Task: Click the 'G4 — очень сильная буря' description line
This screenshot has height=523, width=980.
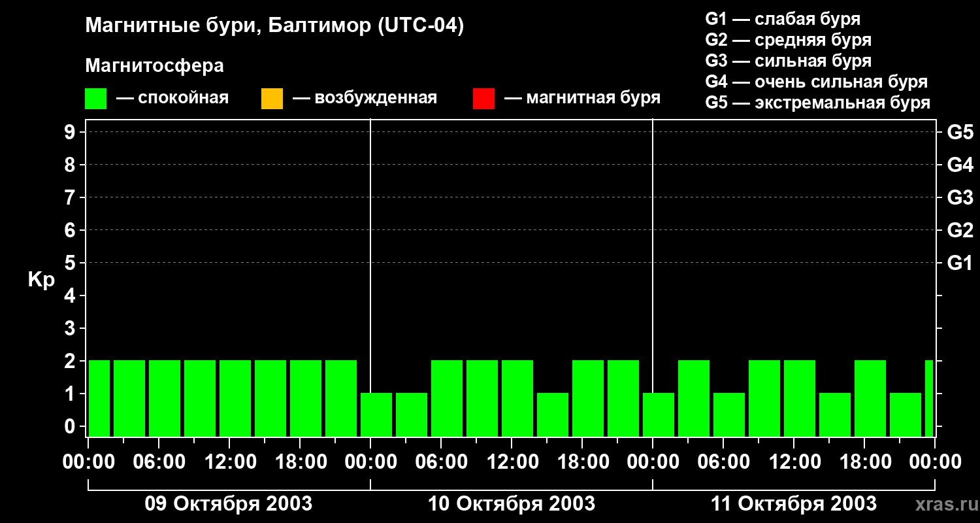Action: tap(816, 82)
